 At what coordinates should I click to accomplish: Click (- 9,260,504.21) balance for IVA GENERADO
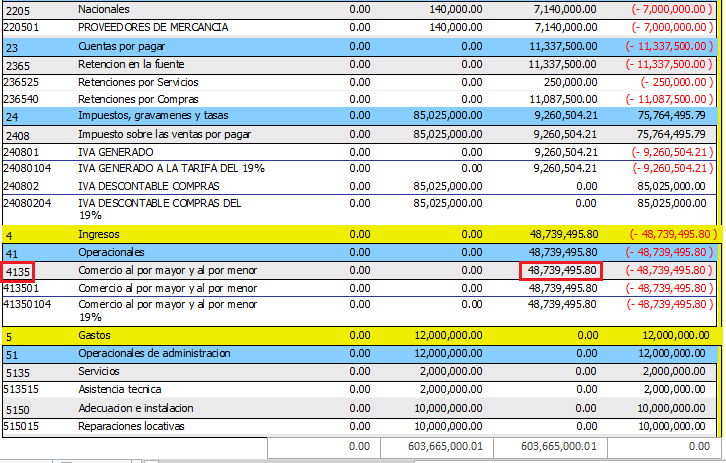[672, 152]
